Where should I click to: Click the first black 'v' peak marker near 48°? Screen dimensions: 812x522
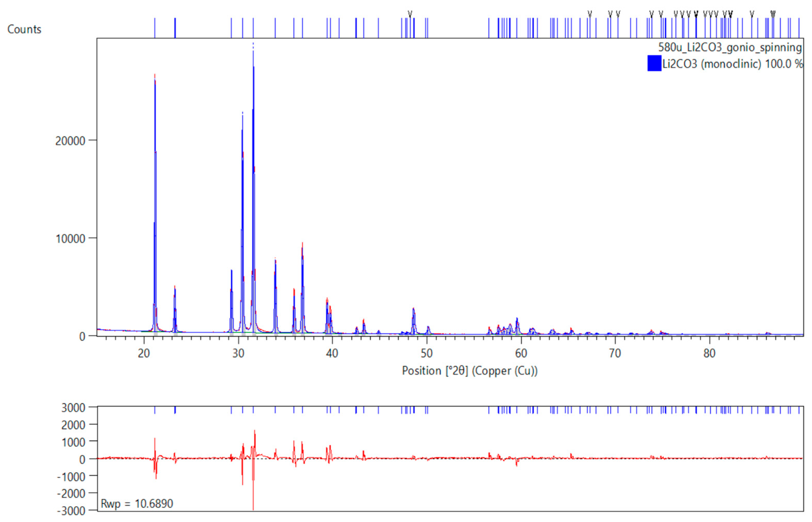pyautogui.click(x=410, y=14)
